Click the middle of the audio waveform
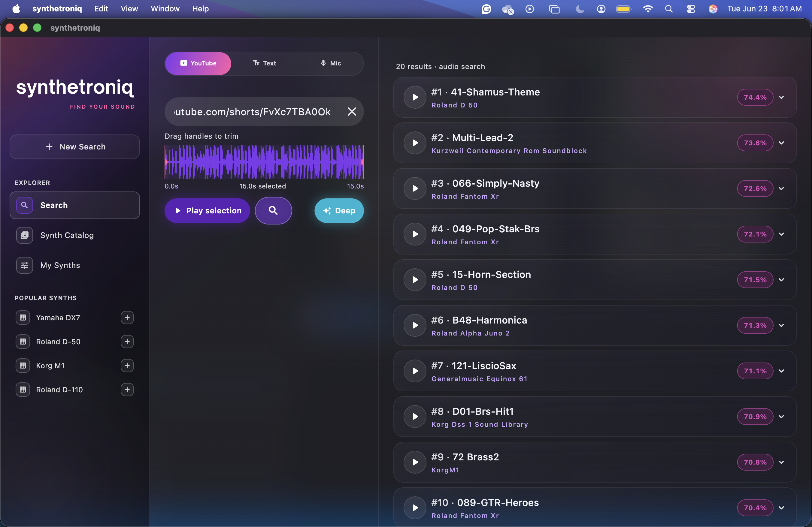This screenshot has width=812, height=527. tap(265, 162)
